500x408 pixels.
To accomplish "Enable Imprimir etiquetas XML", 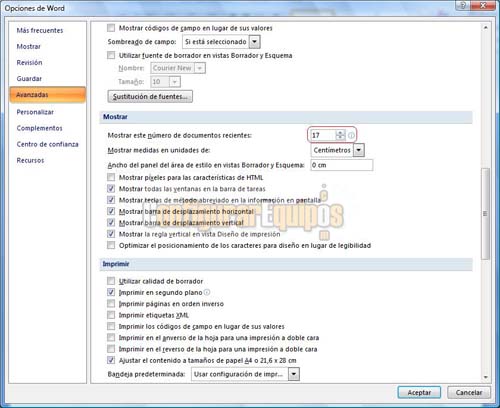I will tap(111, 315).
